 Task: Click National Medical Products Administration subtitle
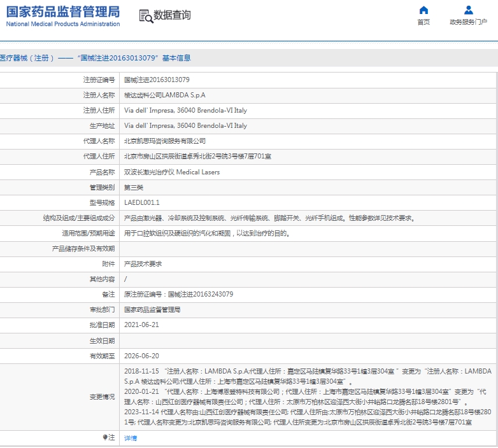coord(63,24)
